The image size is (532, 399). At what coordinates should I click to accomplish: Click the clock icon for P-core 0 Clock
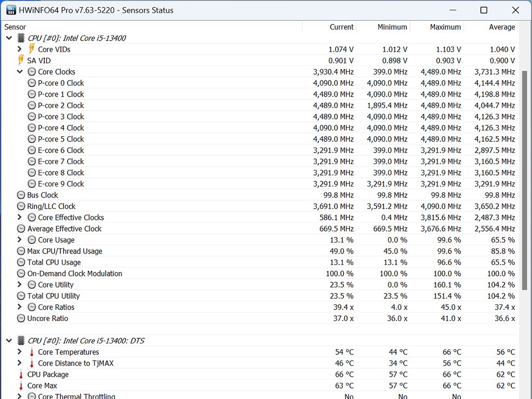point(32,83)
